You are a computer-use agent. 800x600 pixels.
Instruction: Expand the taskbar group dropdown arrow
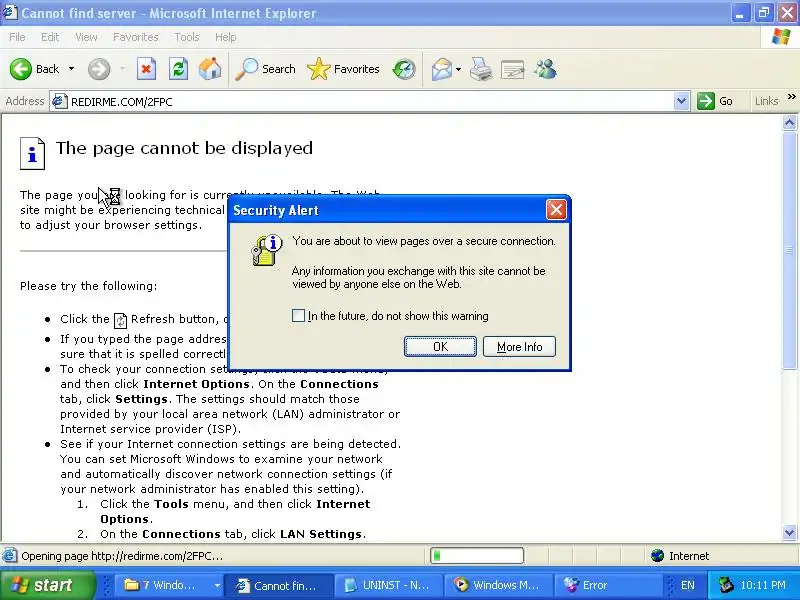point(217,585)
